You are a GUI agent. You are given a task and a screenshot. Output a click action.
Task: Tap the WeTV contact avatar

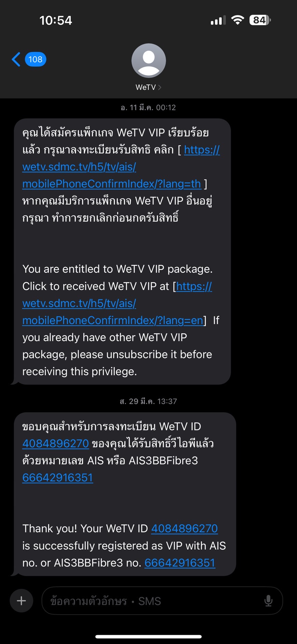point(149,61)
